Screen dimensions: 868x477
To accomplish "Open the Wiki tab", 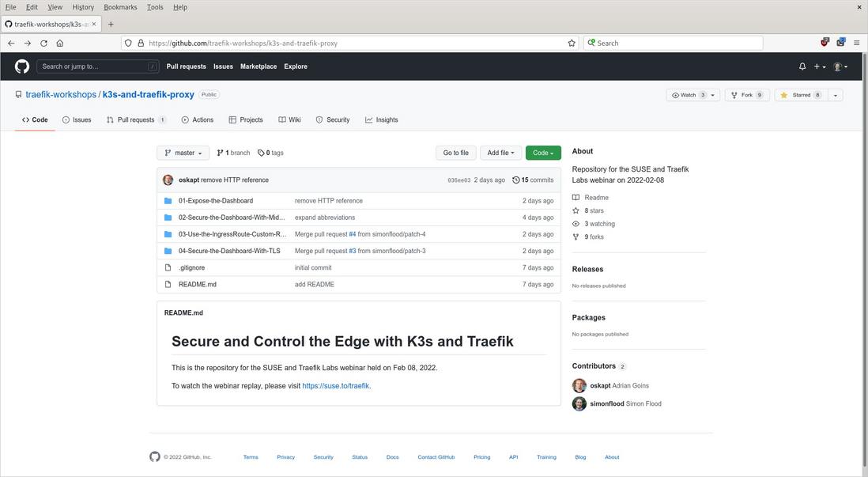I will 289,119.
